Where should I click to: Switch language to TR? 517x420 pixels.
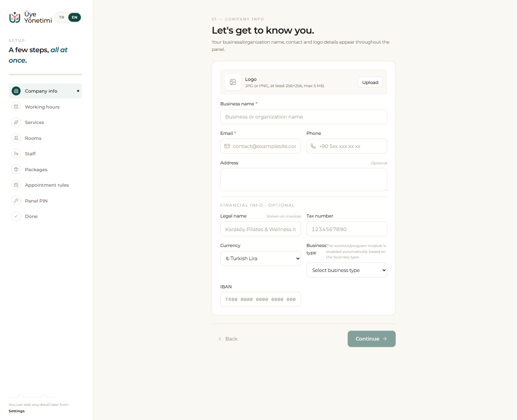click(62, 17)
